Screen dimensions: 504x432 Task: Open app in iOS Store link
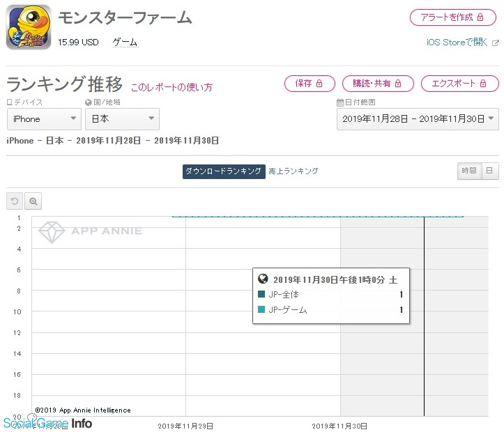457,42
